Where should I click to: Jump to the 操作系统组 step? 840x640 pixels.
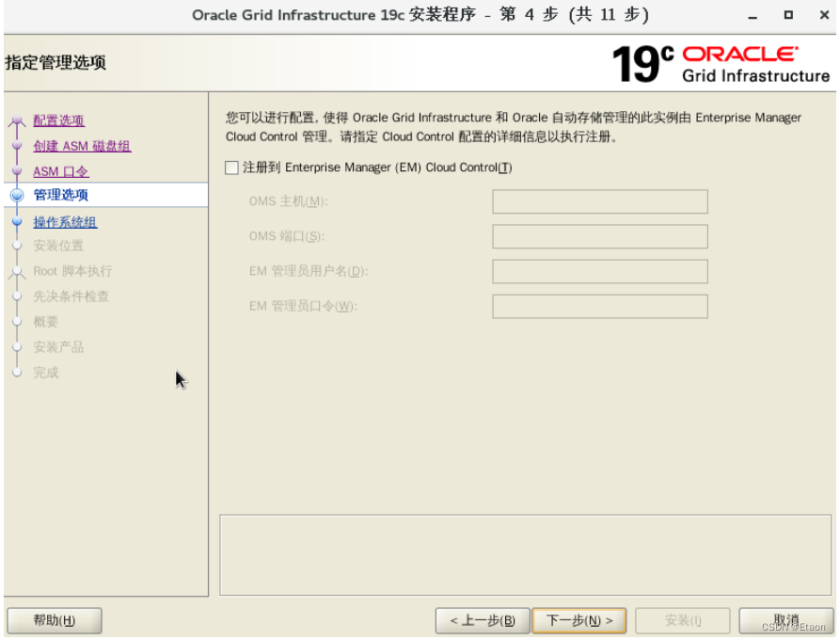[65, 222]
